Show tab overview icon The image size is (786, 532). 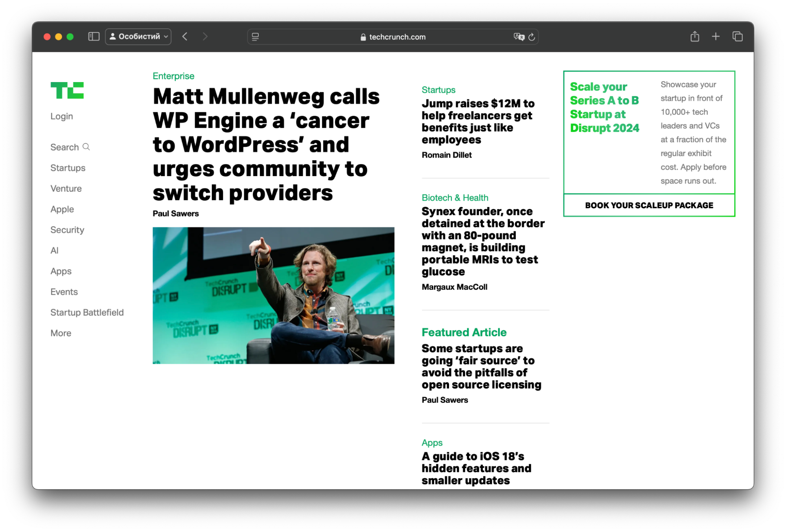click(737, 37)
